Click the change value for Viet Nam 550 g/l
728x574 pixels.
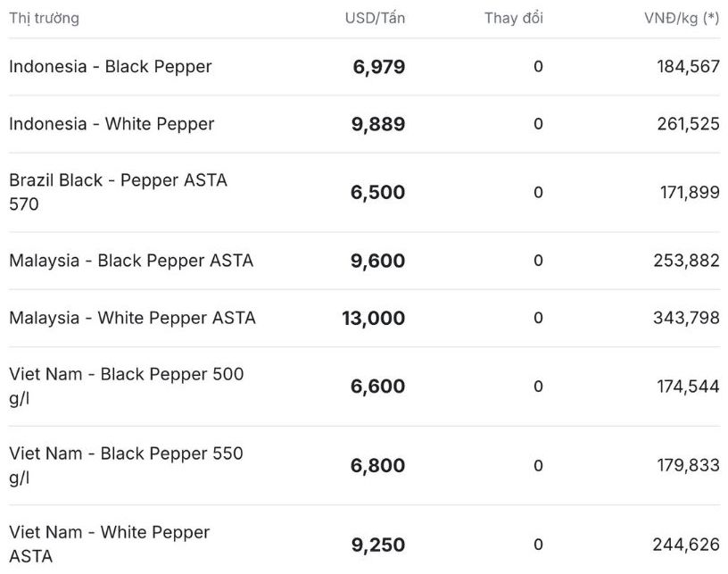pyautogui.click(x=538, y=466)
